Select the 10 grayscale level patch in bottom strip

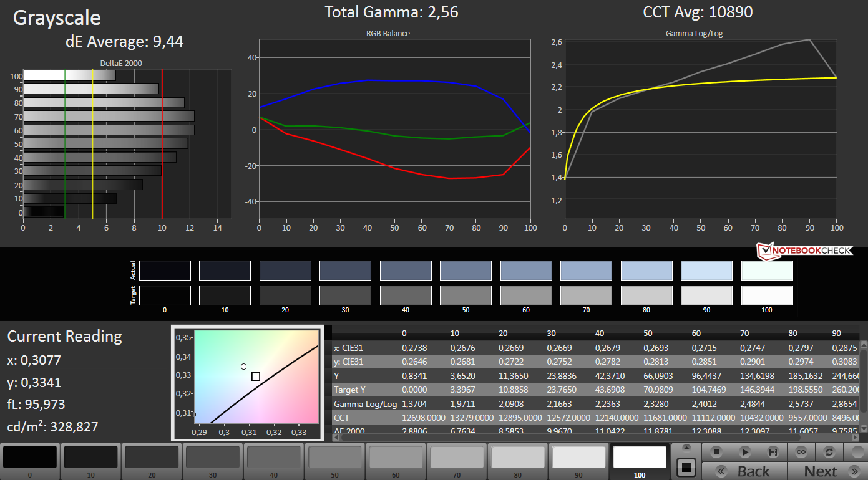tap(91, 461)
